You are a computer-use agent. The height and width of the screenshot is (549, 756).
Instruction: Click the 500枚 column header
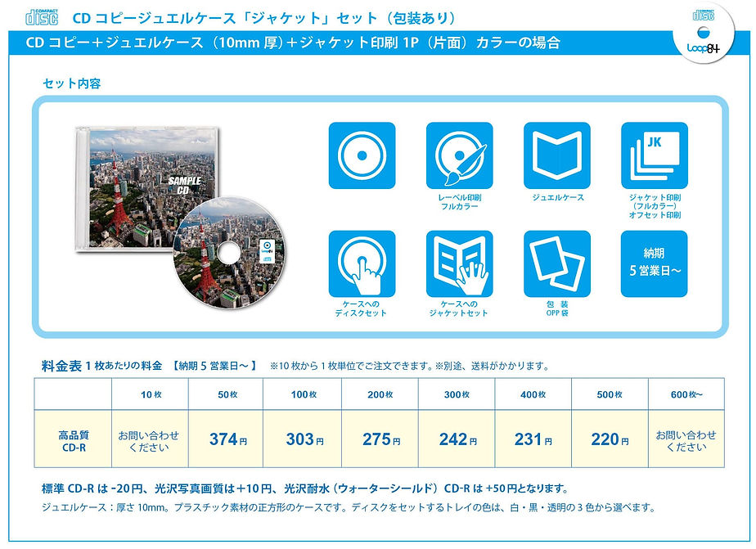(610, 394)
